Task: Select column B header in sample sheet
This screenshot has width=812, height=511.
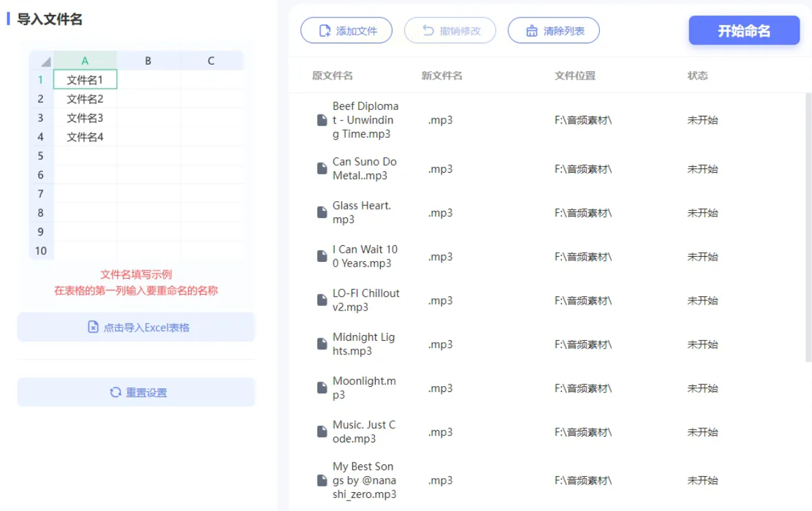Action: [x=148, y=61]
